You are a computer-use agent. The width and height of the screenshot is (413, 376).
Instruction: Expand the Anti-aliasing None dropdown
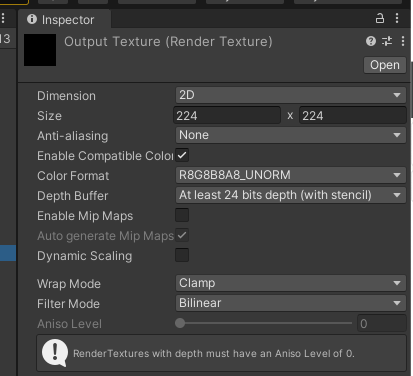[291, 135]
